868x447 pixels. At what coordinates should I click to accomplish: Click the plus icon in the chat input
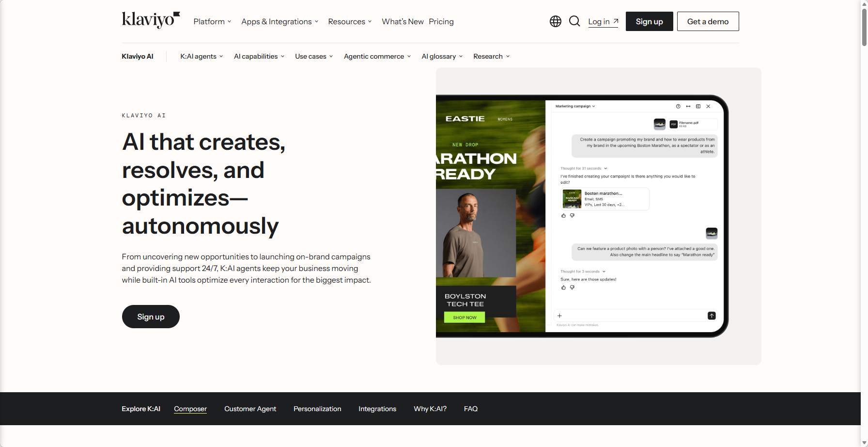[x=559, y=316]
